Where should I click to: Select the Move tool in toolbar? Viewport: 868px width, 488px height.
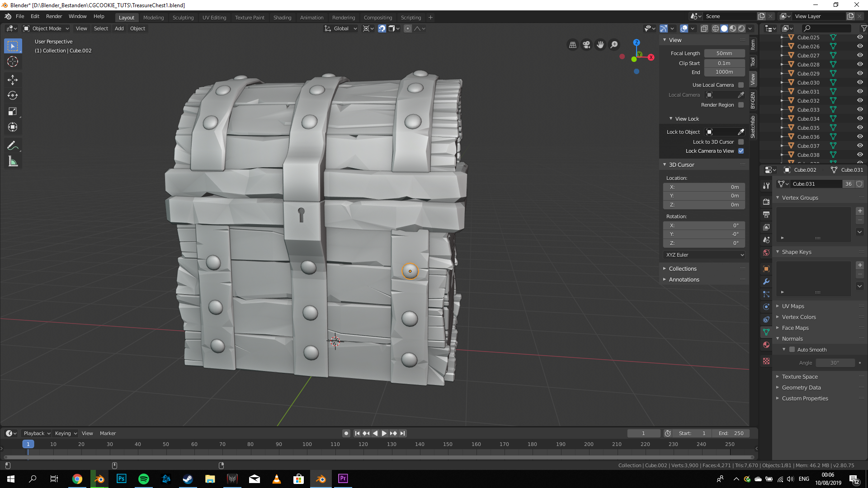pos(13,80)
